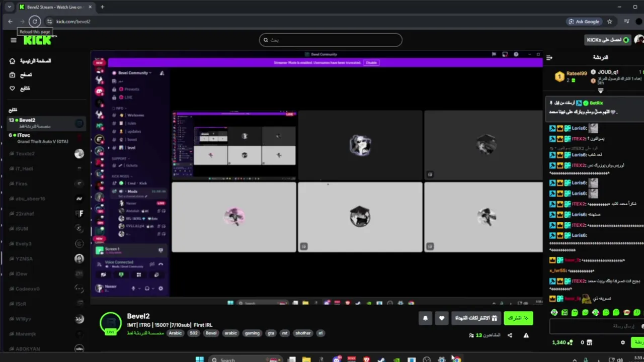
Task: Click the Ask Google button
Action: point(584,22)
